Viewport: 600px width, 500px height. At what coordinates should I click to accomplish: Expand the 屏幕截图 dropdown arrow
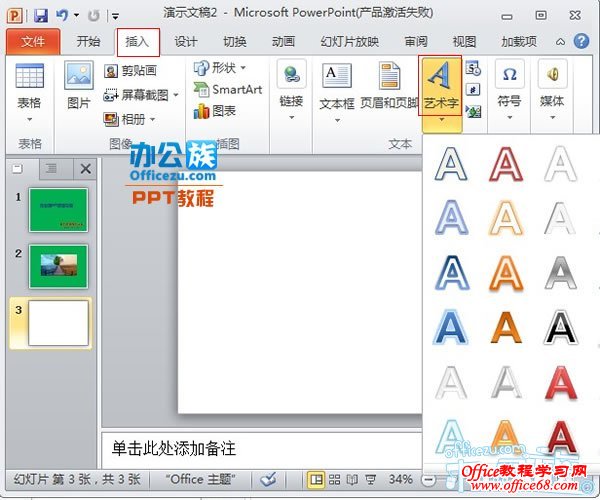176,94
